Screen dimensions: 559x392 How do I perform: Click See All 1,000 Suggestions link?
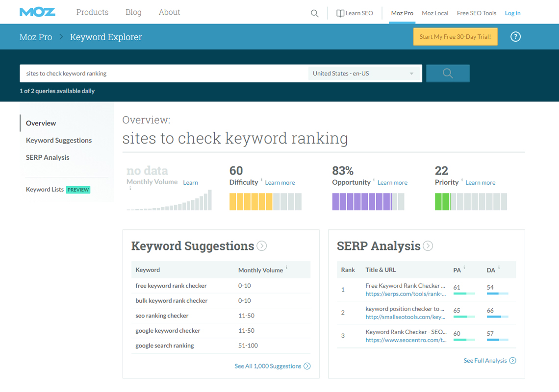pos(268,367)
